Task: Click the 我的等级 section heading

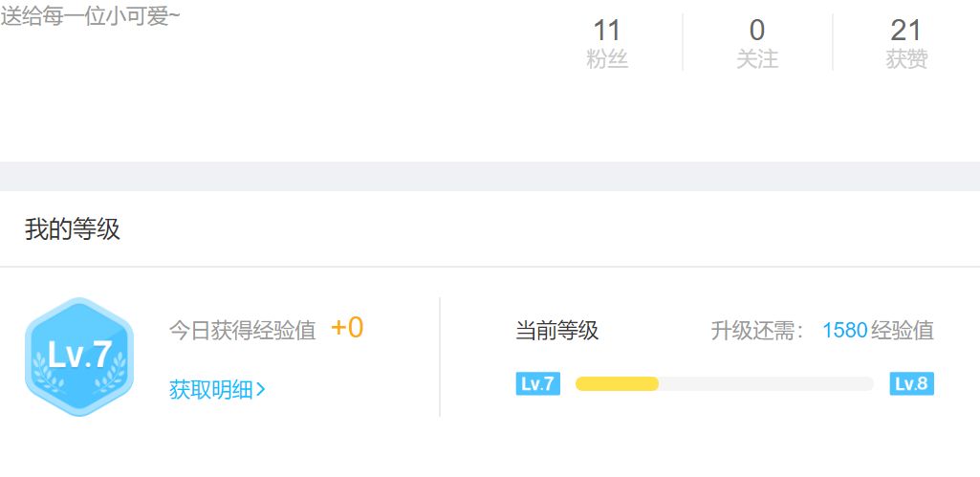Action: pos(73,229)
